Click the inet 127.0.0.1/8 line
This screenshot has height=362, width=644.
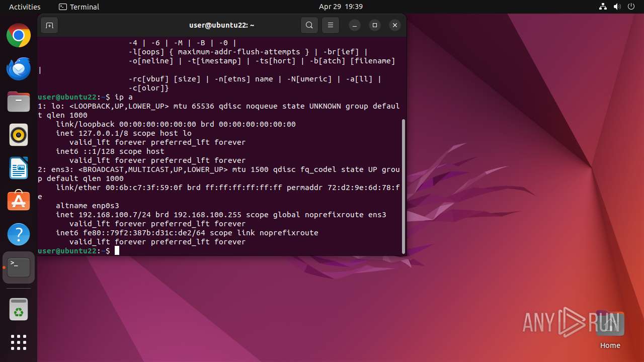pyautogui.click(x=124, y=133)
